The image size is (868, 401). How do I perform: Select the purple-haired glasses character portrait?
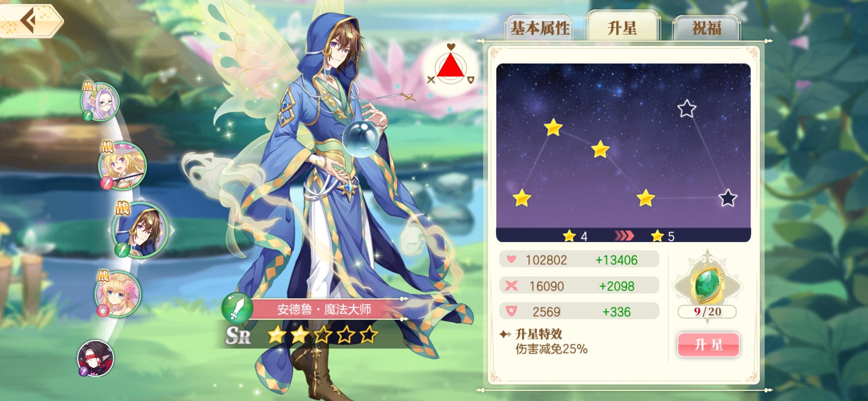(x=100, y=101)
